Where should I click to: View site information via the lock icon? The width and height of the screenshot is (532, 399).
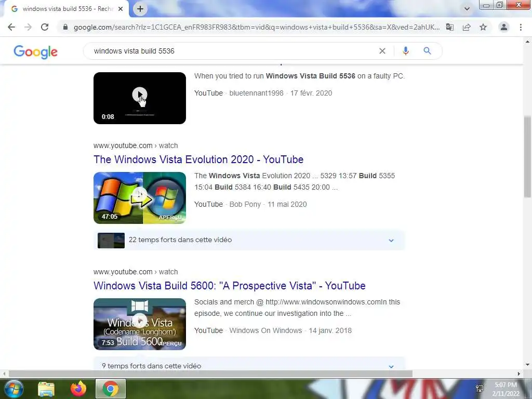65,27
